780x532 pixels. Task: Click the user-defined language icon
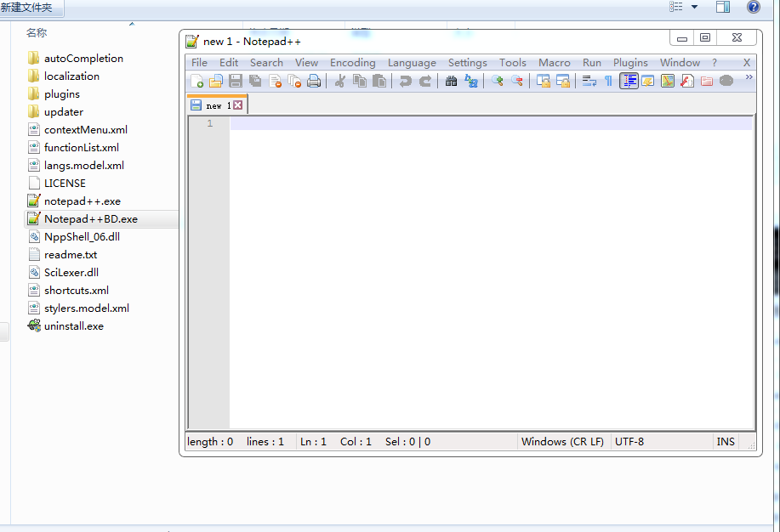647,81
